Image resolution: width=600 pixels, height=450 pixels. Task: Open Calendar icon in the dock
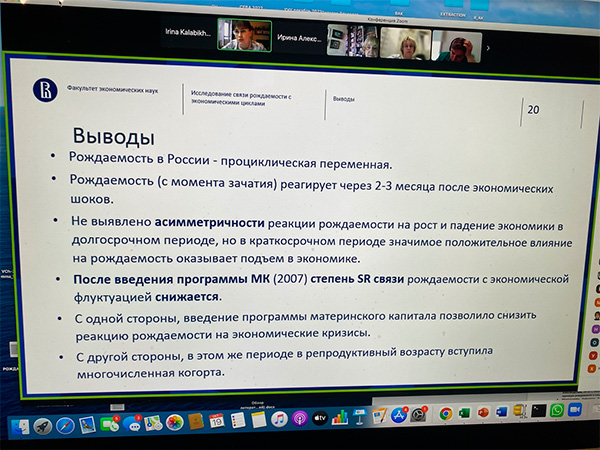pos(217,421)
